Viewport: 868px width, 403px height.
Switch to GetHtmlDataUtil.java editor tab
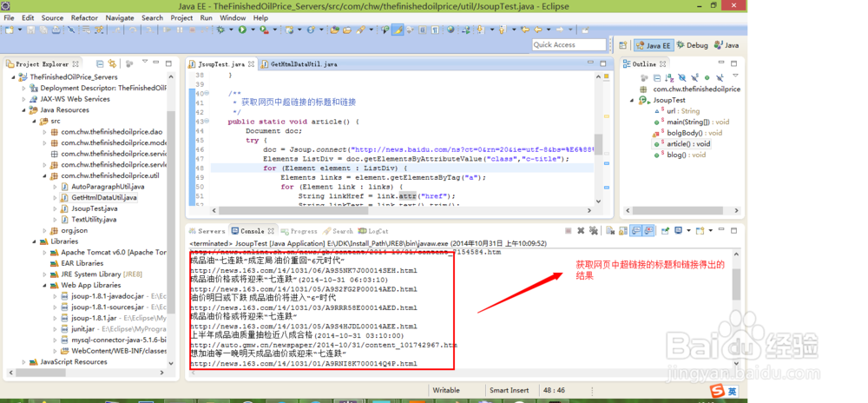pos(299,64)
